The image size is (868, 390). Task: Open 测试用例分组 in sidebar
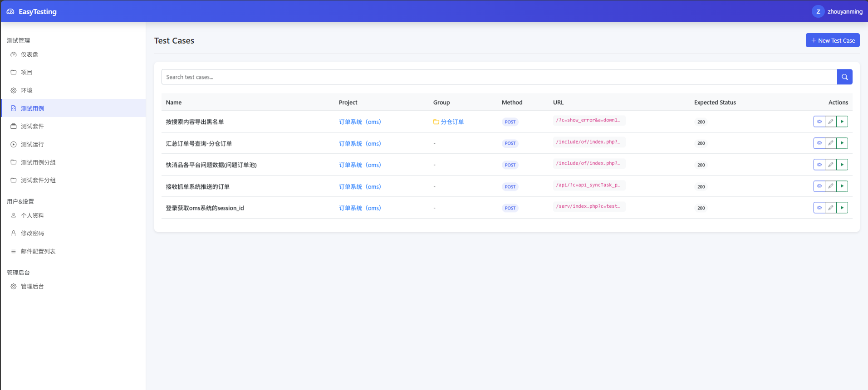[73, 162]
